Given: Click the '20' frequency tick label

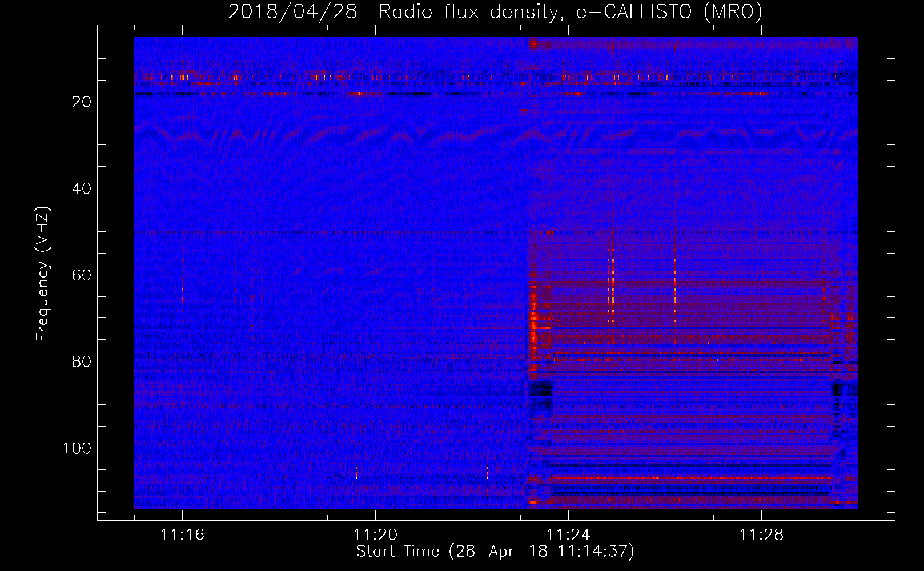Looking at the screenshot, I should coord(82,102).
